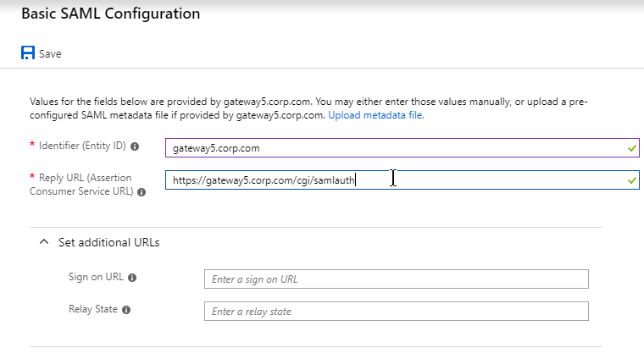This screenshot has width=644, height=359.
Task: Click the blue Save floppy disk icon
Action: pos(28,53)
